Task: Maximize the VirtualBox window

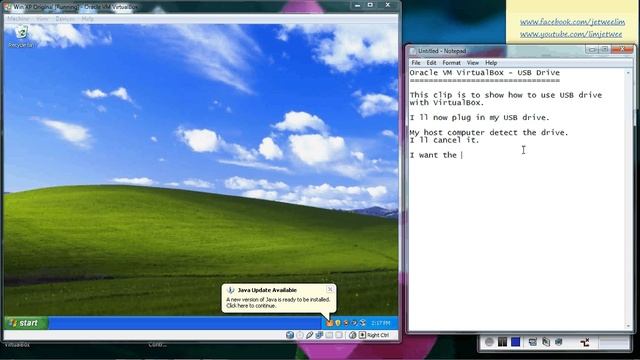Action: pos(370,5)
